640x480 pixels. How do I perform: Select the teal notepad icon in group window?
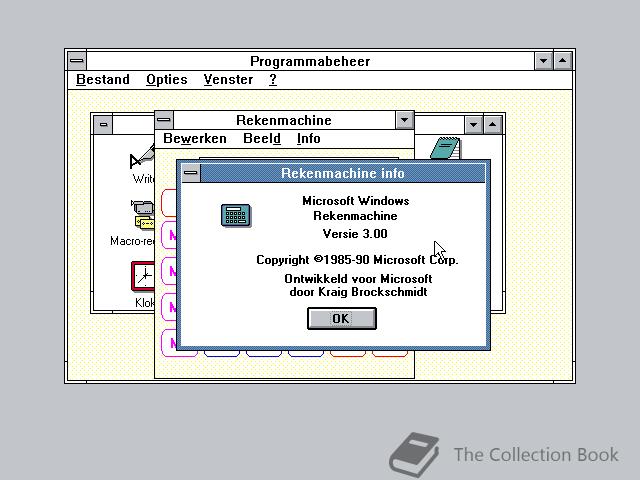click(x=446, y=148)
